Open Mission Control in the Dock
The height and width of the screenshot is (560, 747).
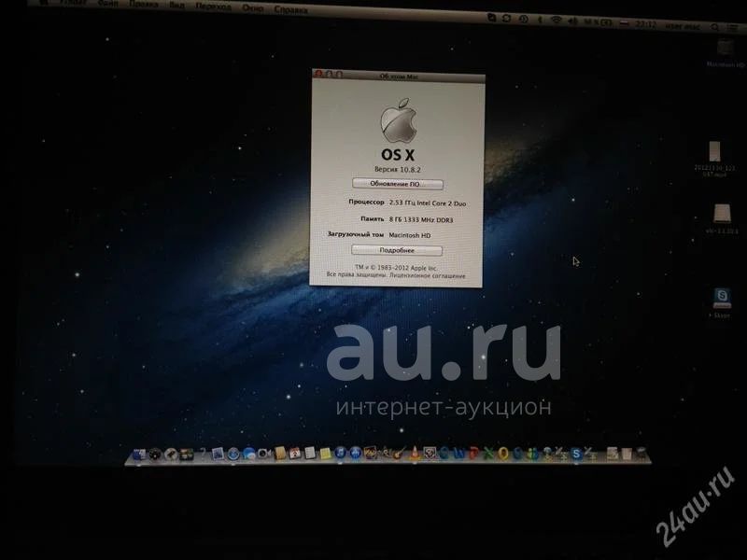186,455
